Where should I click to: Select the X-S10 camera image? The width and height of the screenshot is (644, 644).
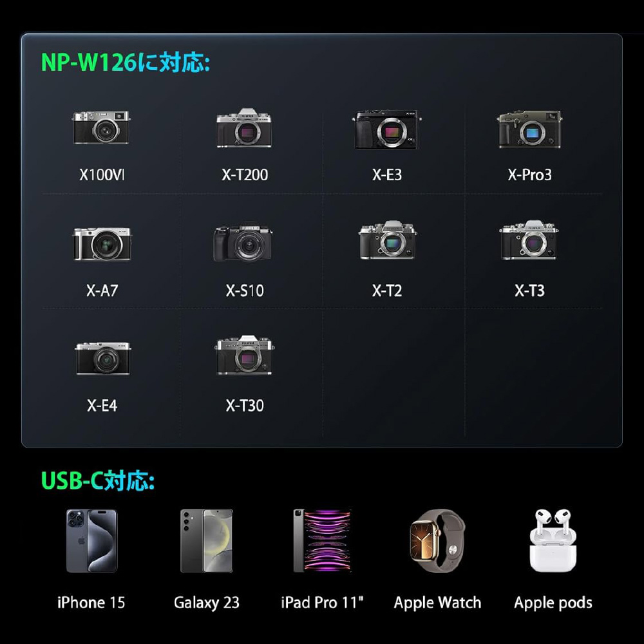[243, 243]
